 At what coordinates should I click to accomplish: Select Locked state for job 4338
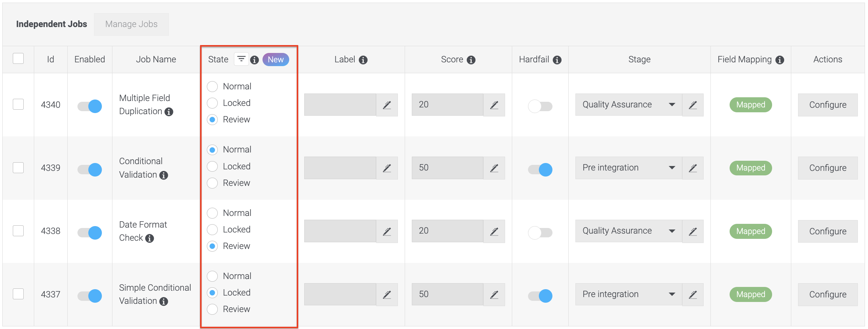tap(212, 230)
